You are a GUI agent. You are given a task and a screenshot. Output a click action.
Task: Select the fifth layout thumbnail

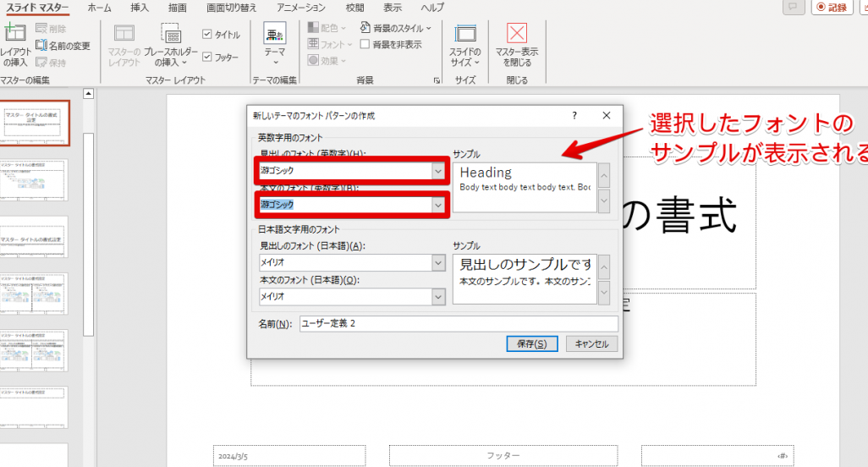click(34, 351)
